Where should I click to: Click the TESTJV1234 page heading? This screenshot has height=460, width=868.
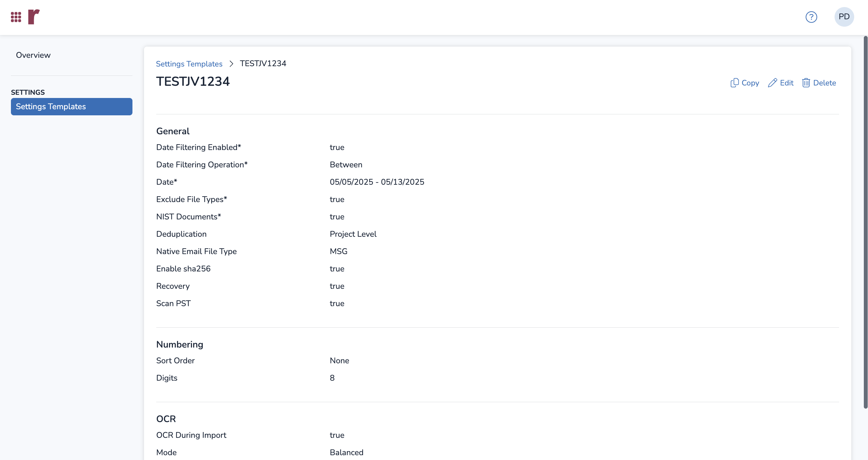(x=193, y=82)
